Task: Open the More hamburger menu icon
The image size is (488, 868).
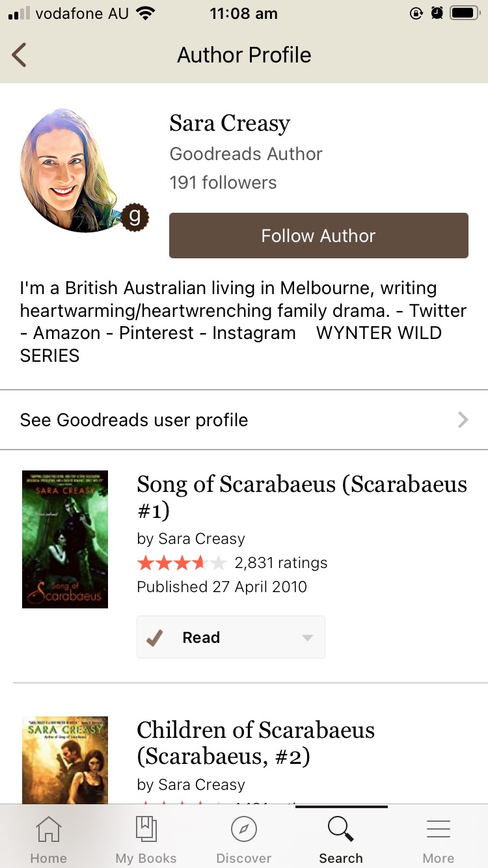Action: click(x=438, y=830)
